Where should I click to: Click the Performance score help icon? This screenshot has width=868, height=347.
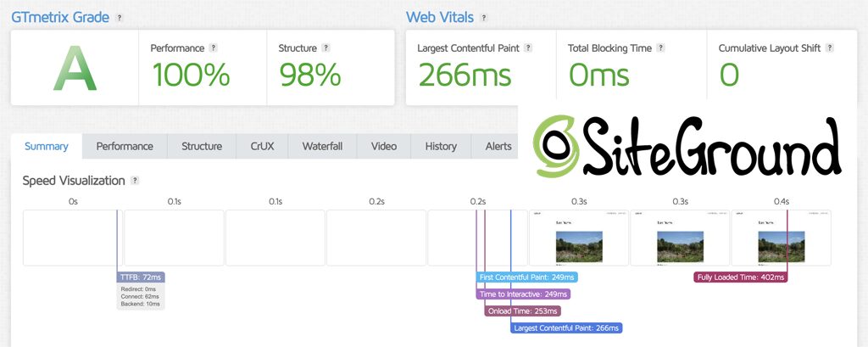[214, 48]
